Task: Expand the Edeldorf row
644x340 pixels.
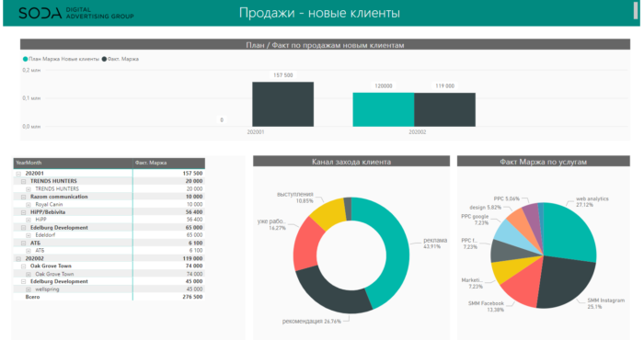Action: point(29,235)
